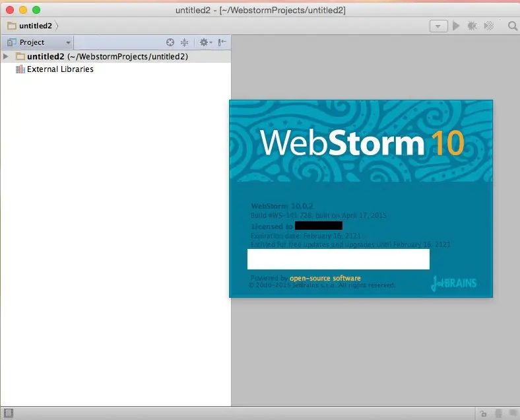Viewport: 520px width, 420px height.
Task: Open the run configuration dropdown
Action: [x=438, y=26]
